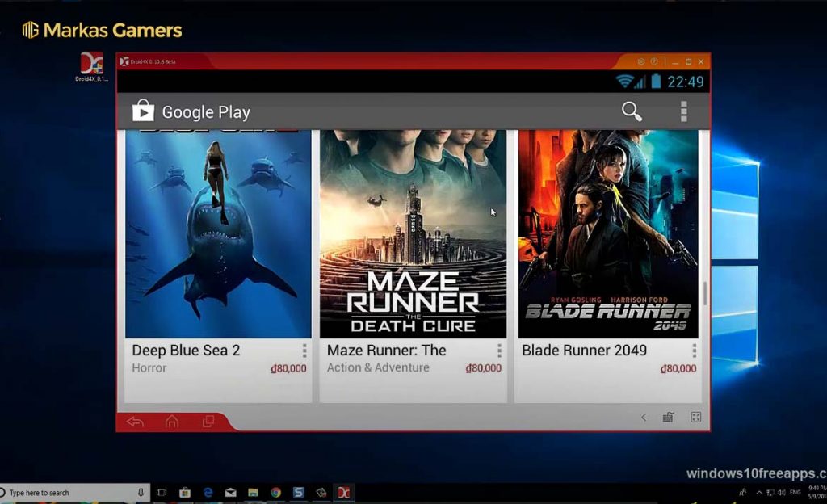Click the Action & Adventure genre label
Screen dimensions: 827x504
click(378, 368)
